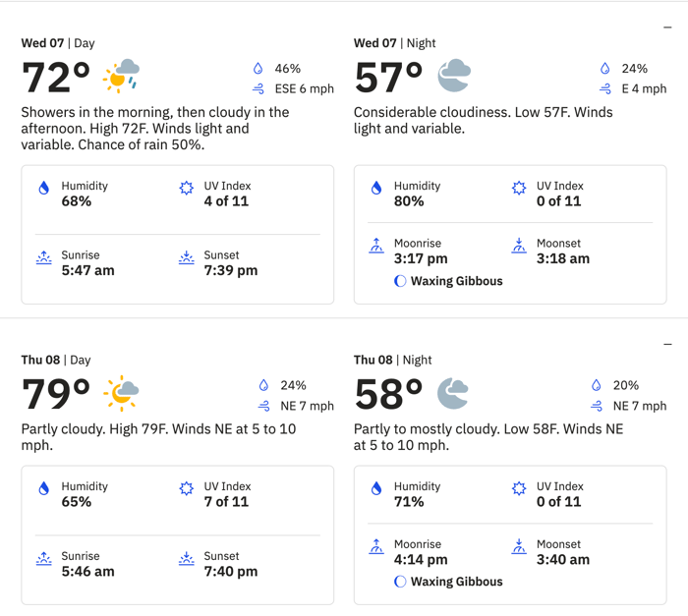Click the Wed 07 Day heading

(x=58, y=43)
